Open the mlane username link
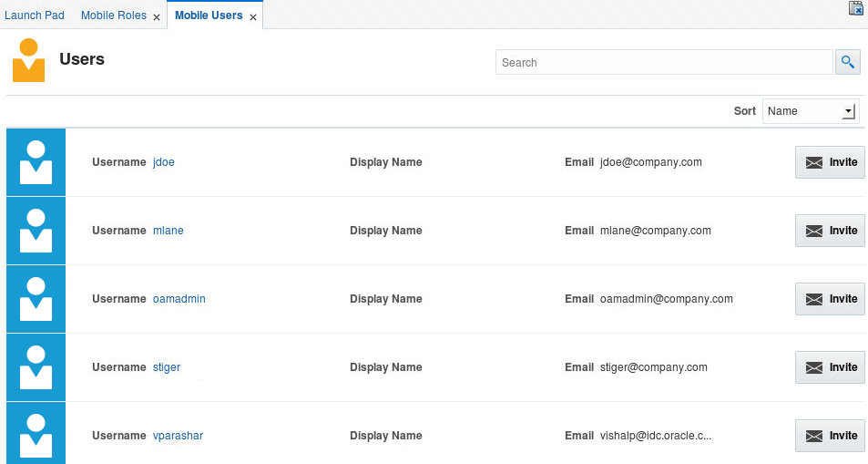This screenshot has width=868, height=464. pyautogui.click(x=168, y=231)
